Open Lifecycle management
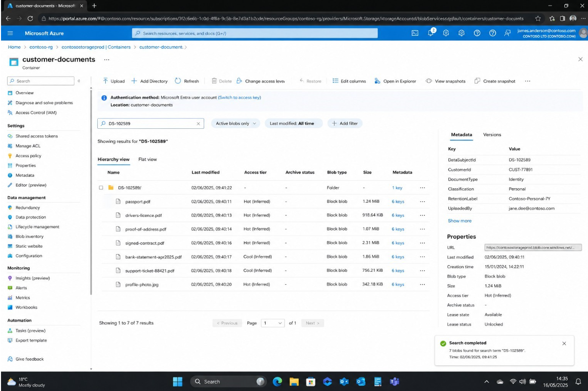 37,226
